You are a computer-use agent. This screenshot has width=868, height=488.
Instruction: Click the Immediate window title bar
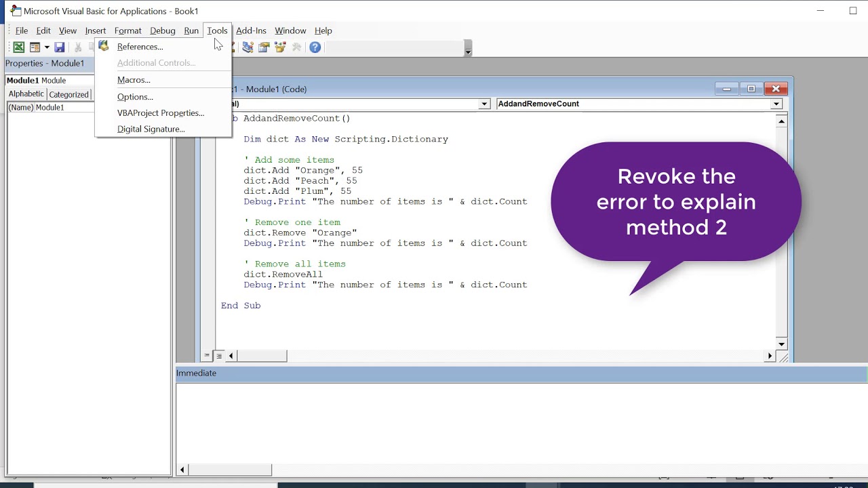pos(521,373)
